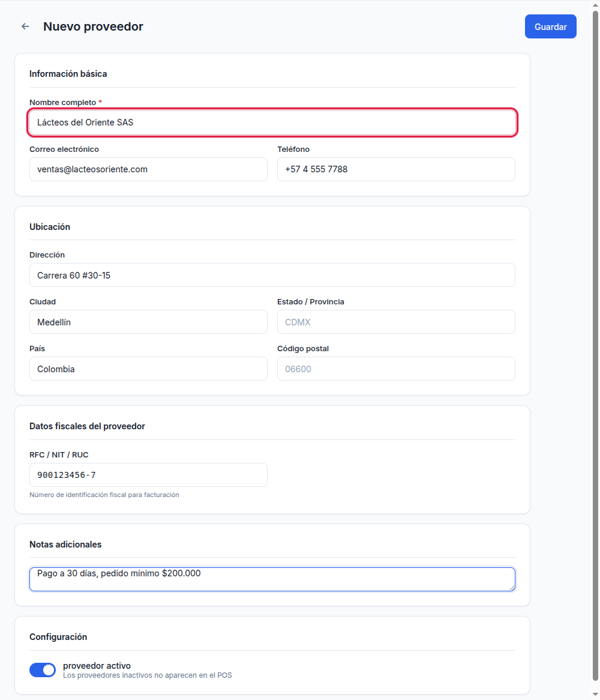Click the inactive providers POS hint
600x700 pixels.
tap(148, 675)
